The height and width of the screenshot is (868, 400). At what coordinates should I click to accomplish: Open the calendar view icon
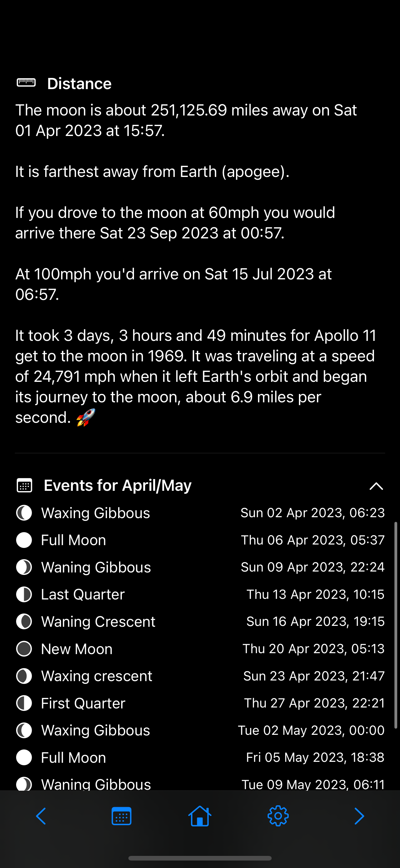(x=121, y=816)
